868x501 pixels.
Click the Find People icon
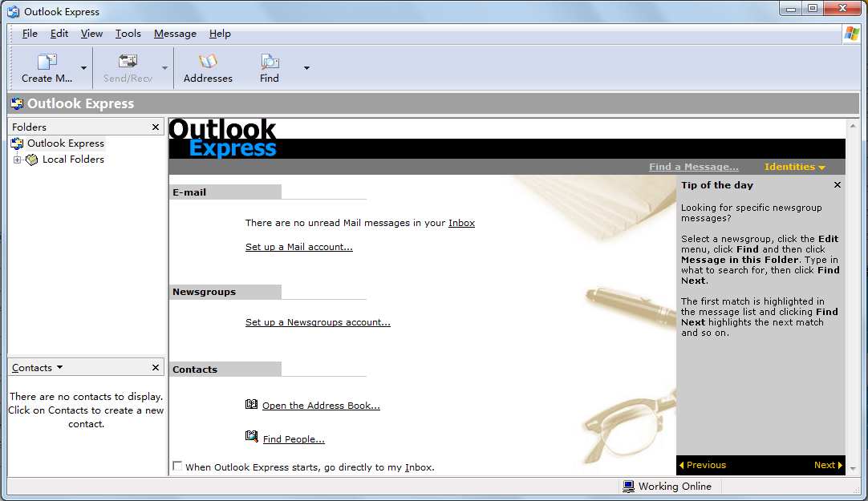point(252,436)
